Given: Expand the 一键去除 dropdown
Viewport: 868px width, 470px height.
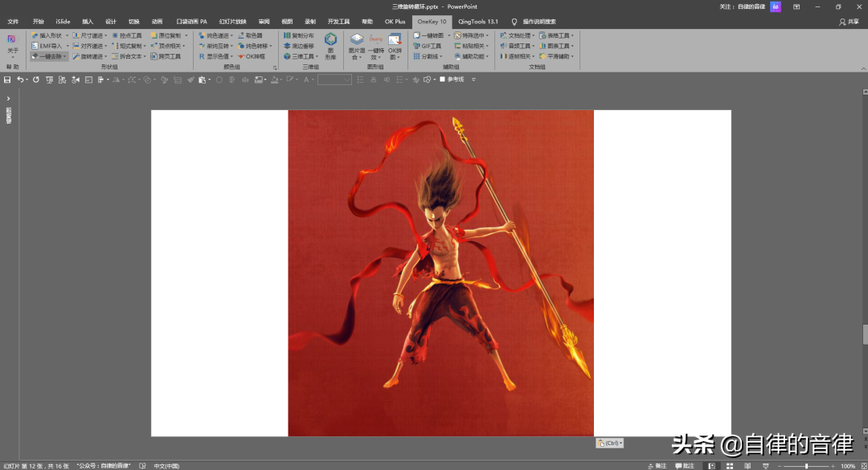Looking at the screenshot, I should click(64, 56).
